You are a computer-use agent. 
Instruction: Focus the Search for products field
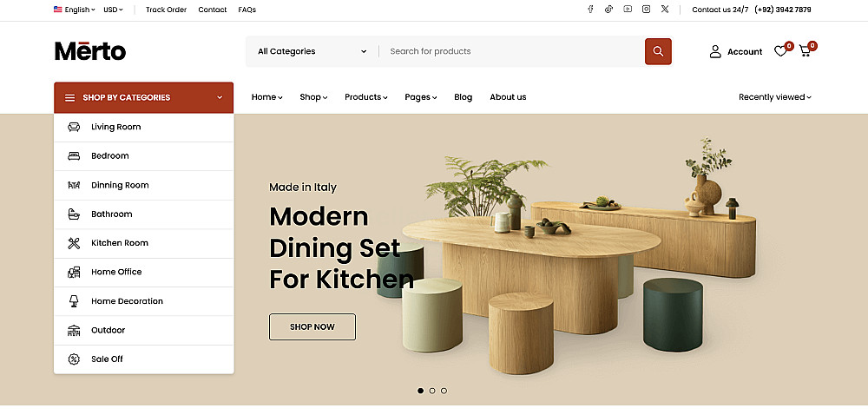[512, 51]
